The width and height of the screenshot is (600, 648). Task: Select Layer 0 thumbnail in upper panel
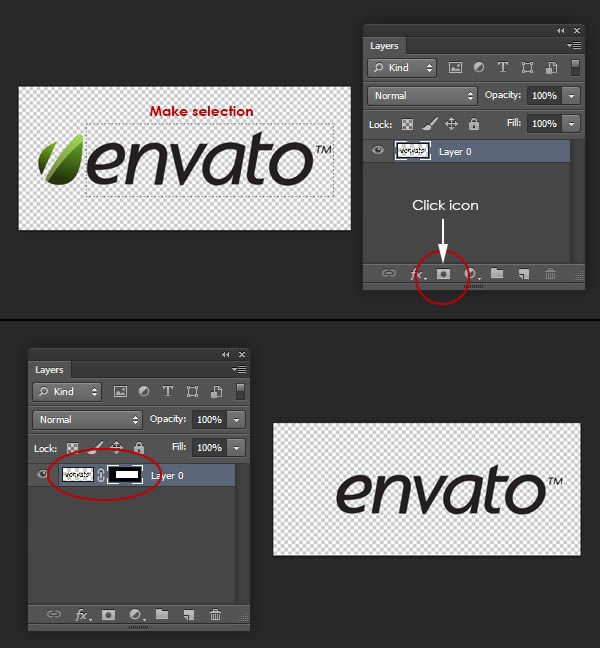click(412, 151)
